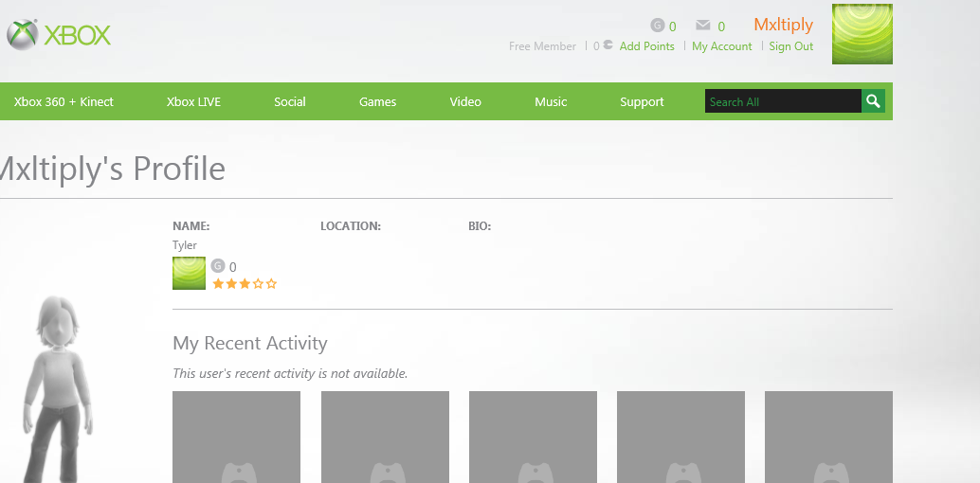This screenshot has width=980, height=483.
Task: Click the XBOX wordmark text
Action: (78, 35)
